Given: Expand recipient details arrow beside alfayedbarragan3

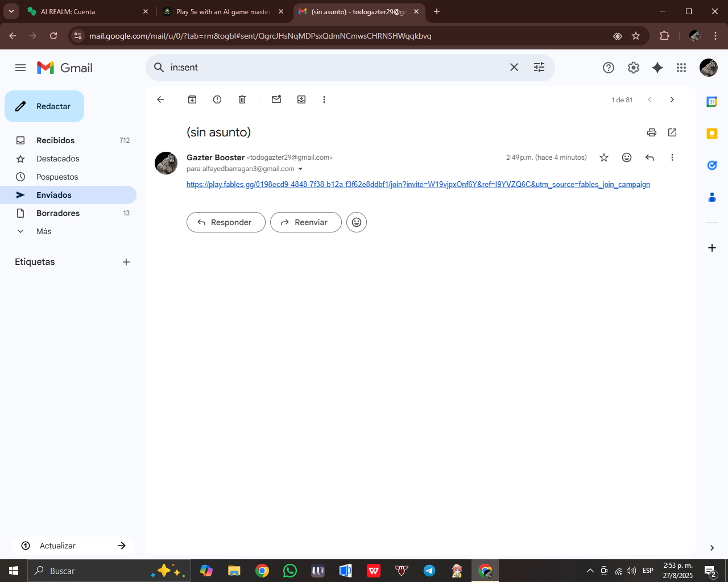Looking at the screenshot, I should (x=300, y=169).
